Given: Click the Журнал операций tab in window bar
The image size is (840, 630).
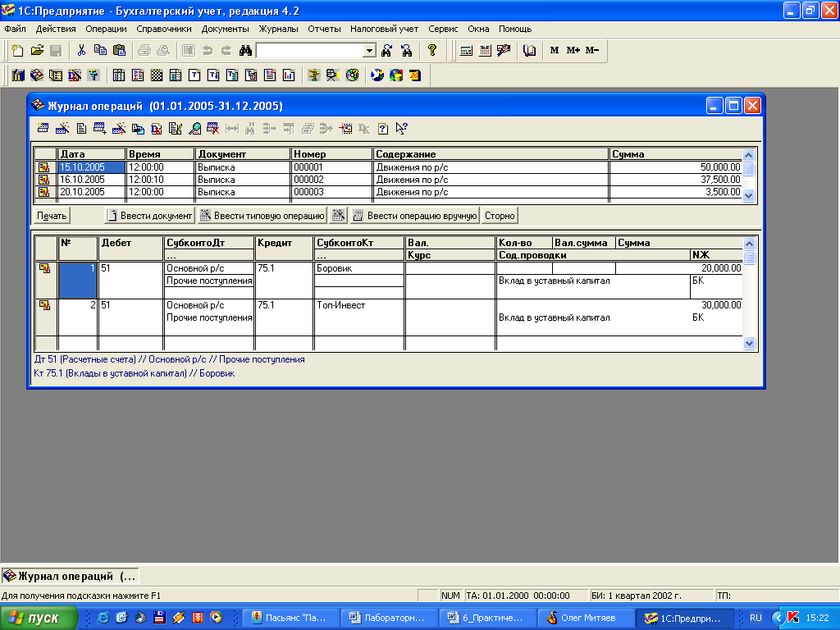Looking at the screenshot, I should 70,577.
